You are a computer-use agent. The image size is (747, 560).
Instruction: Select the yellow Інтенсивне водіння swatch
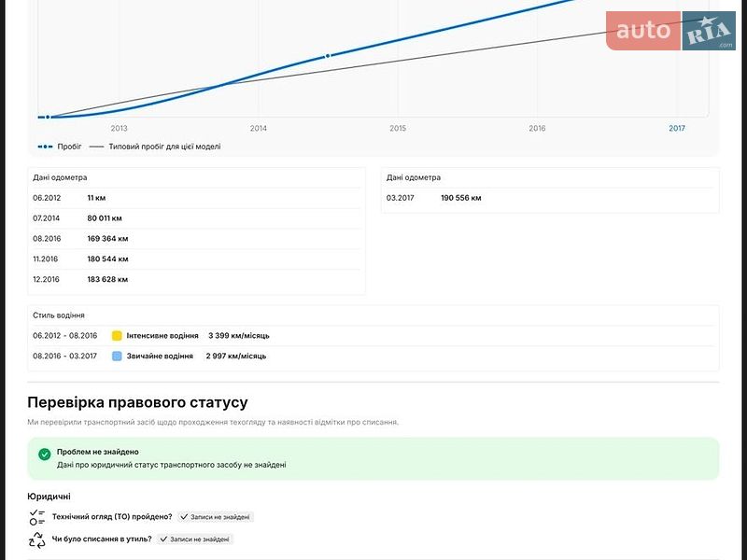pyautogui.click(x=117, y=335)
